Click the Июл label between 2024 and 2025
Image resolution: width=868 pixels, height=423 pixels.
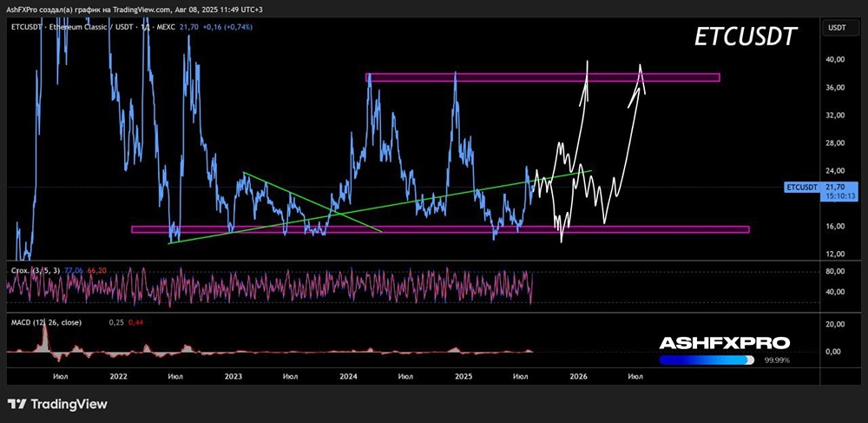[x=405, y=376]
